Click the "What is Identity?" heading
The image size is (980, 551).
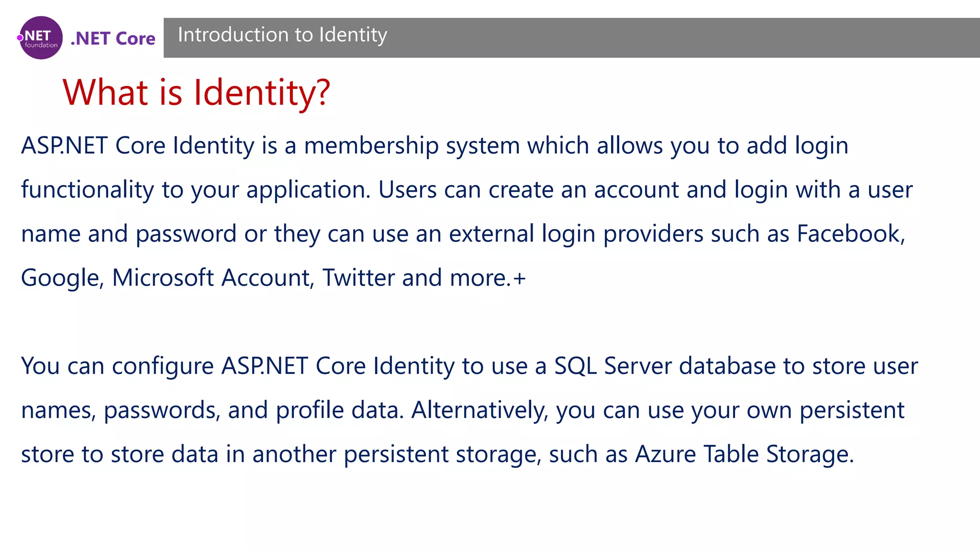pyautogui.click(x=196, y=92)
